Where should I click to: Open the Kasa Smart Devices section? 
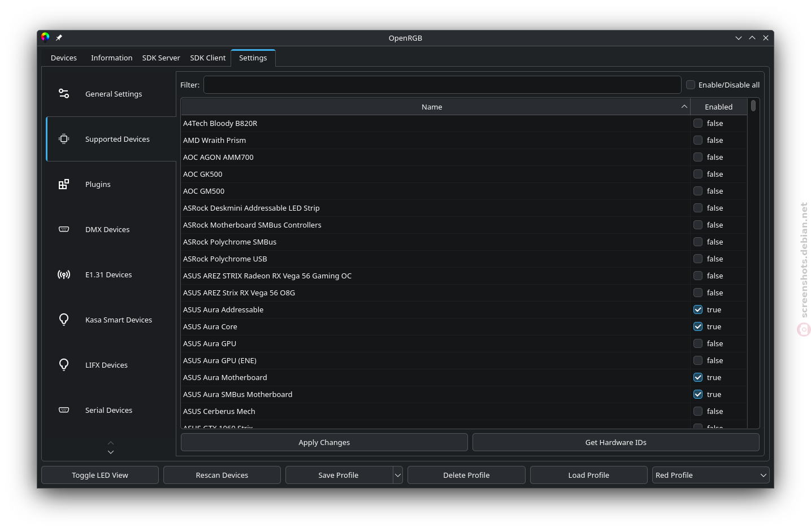click(111, 320)
